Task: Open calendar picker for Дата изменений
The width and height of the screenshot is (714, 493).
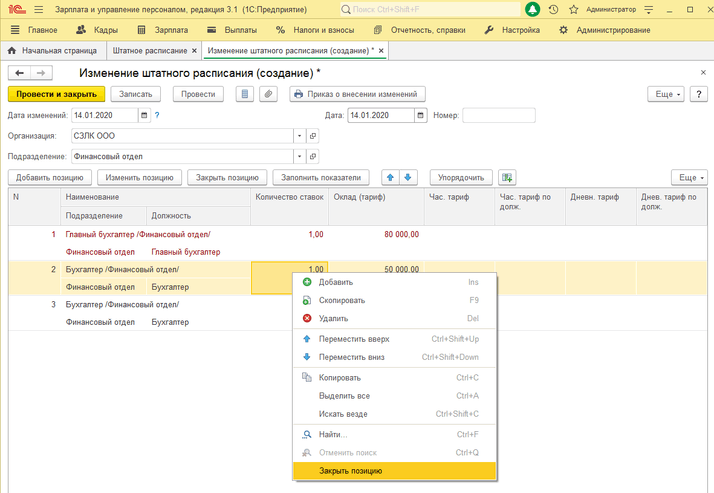Action: (x=144, y=115)
